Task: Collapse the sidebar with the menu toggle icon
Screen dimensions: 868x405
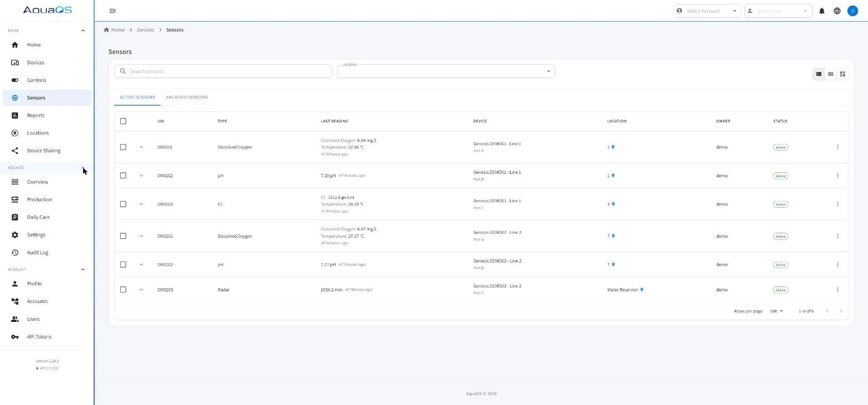Action: 112,11
